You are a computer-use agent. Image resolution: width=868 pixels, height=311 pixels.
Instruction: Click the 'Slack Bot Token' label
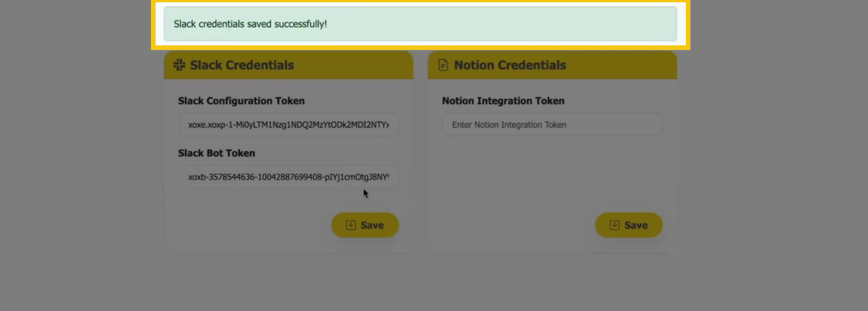tap(217, 153)
